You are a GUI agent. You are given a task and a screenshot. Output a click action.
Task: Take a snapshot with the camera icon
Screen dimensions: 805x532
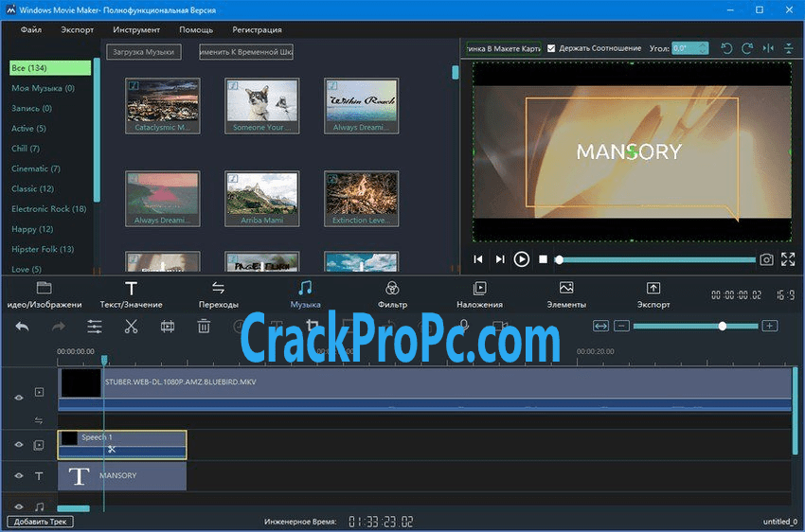[766, 259]
